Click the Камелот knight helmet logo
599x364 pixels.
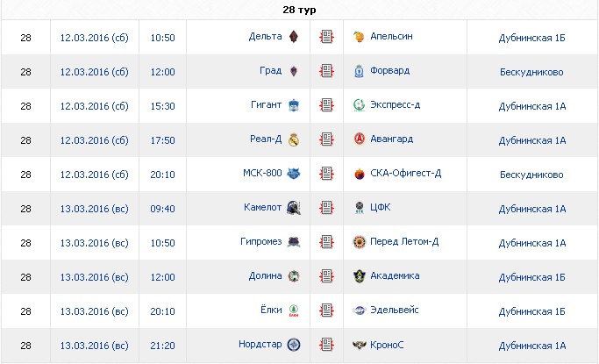pyautogui.click(x=294, y=208)
